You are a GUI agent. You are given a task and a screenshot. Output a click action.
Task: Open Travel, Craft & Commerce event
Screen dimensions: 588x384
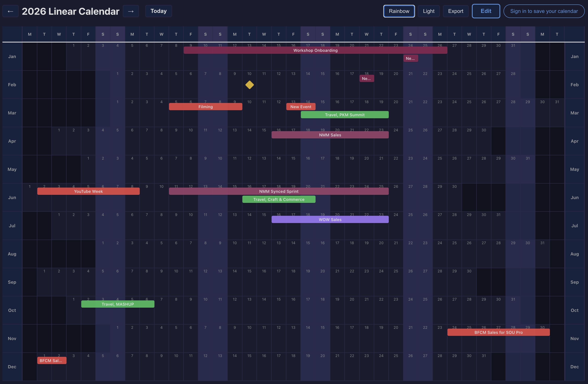(279, 199)
